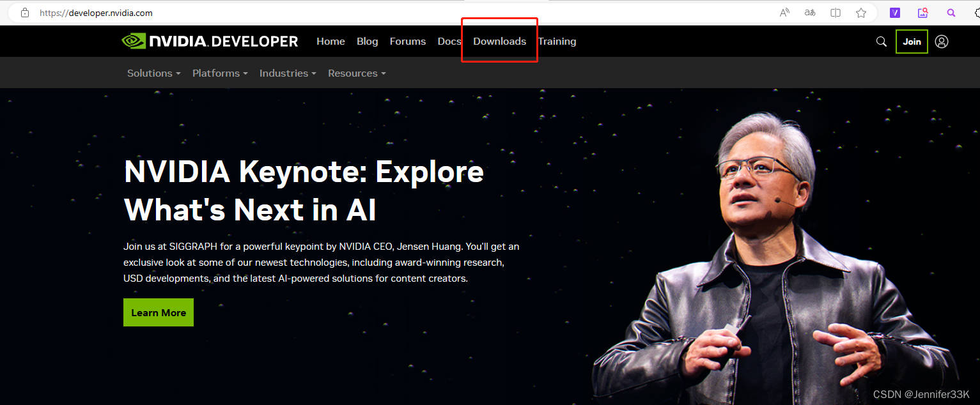Open the Training nav item
This screenshot has width=980, height=405.
point(557,42)
